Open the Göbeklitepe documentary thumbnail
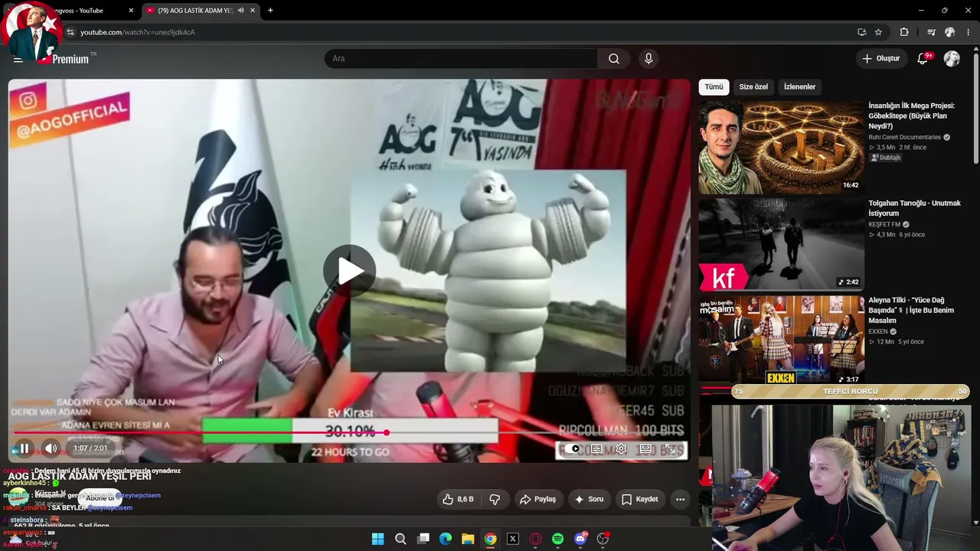The width and height of the screenshot is (980, 551). click(781, 148)
